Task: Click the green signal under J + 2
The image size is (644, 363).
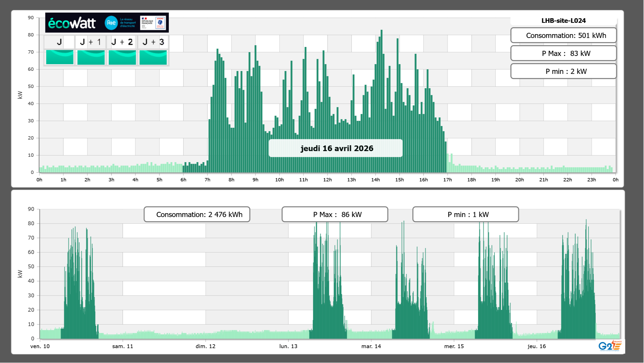Action: click(x=122, y=57)
